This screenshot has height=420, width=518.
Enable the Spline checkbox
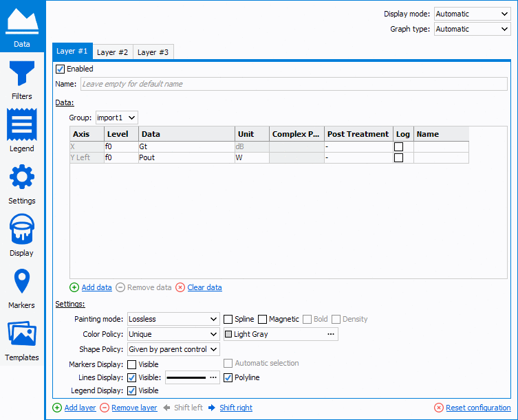click(x=228, y=319)
